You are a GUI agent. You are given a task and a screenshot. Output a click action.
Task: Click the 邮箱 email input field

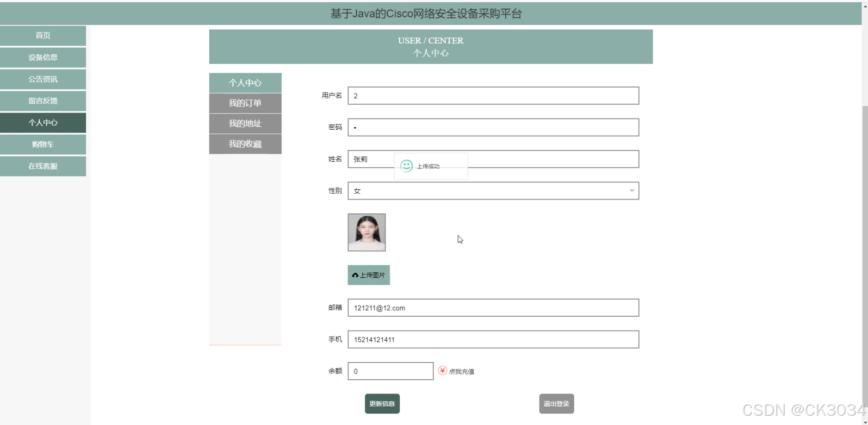493,307
